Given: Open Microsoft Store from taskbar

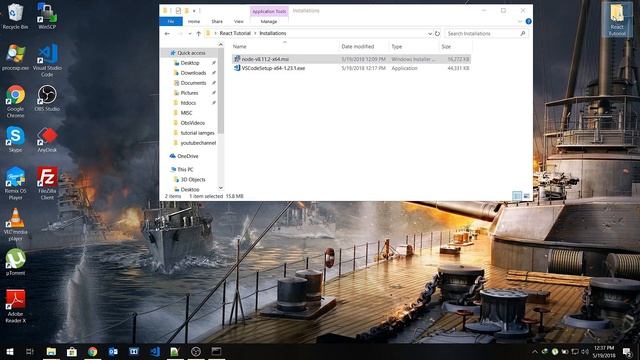Looking at the screenshot, I should (72, 351).
